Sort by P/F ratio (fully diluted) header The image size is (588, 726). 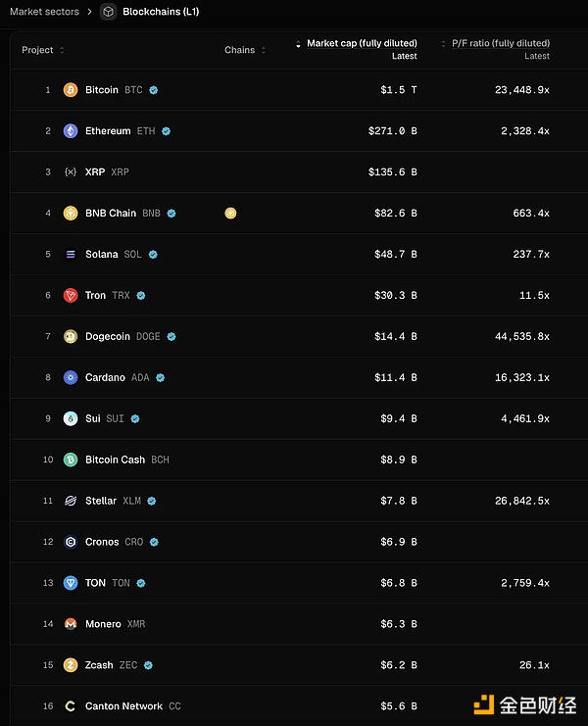pos(500,43)
